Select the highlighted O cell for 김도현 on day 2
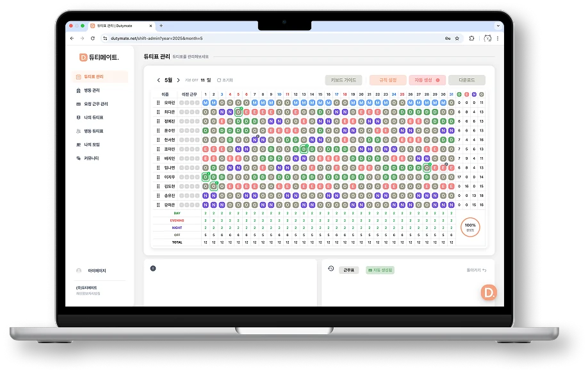This screenshot has width=588, height=372. click(214, 186)
